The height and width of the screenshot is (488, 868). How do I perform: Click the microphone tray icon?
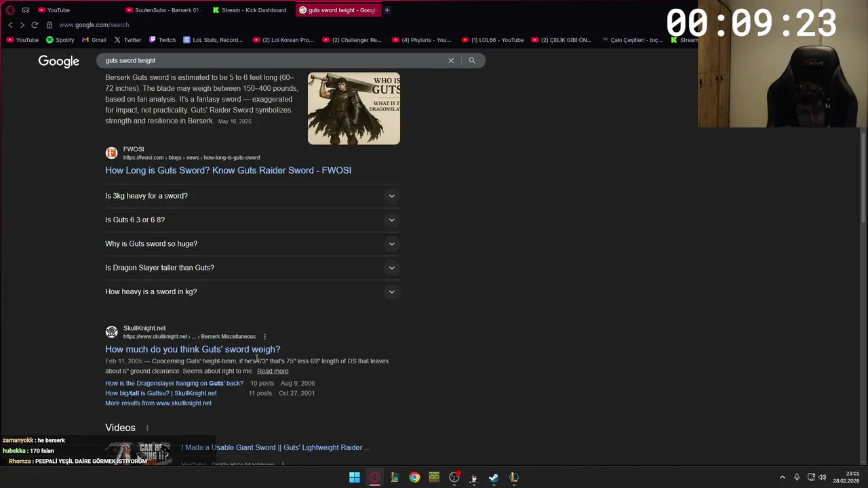pos(797,478)
